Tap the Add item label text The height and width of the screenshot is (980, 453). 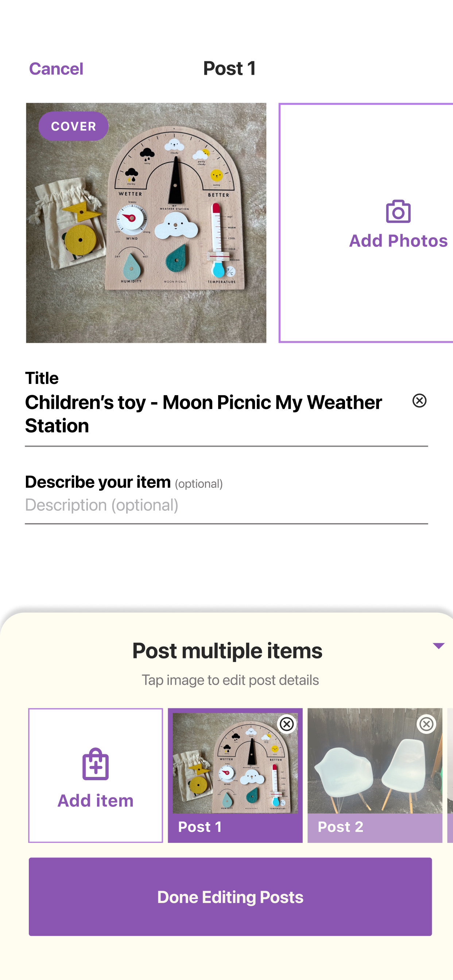(x=96, y=800)
